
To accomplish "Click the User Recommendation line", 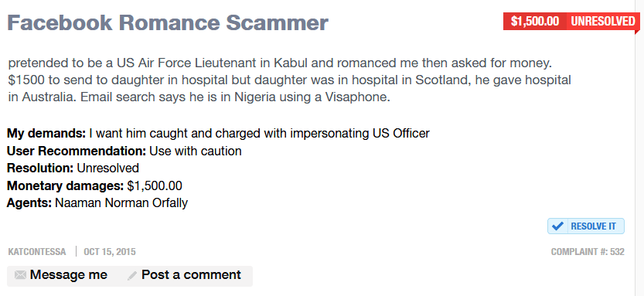I will pos(124,151).
